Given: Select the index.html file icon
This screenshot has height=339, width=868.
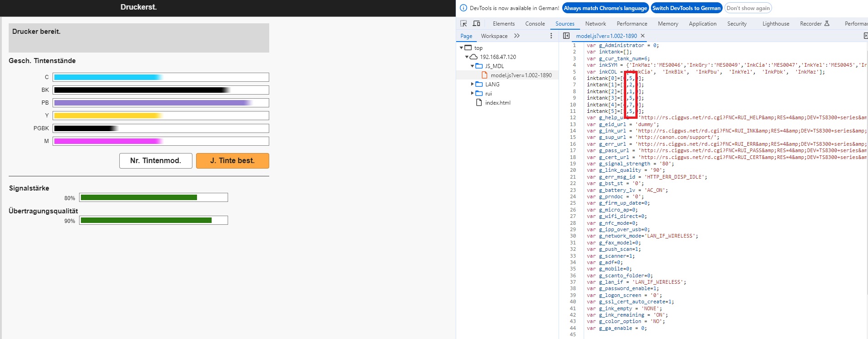Looking at the screenshot, I should [x=479, y=102].
